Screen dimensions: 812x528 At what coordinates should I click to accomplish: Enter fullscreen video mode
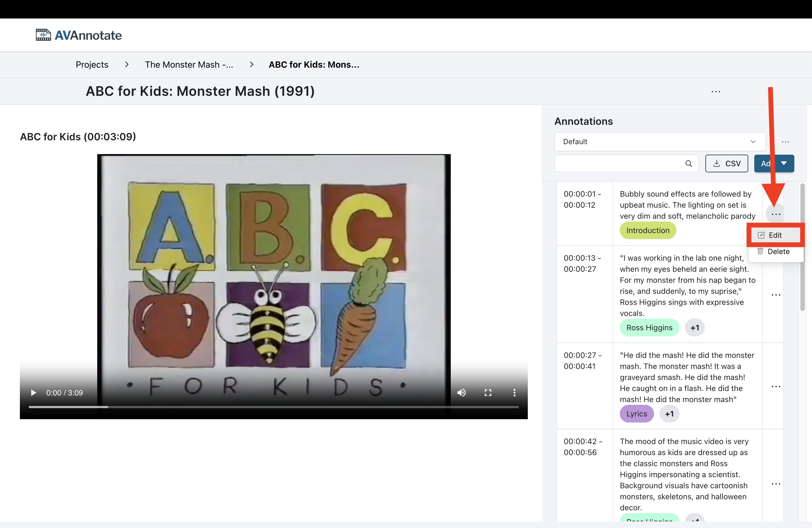click(488, 393)
